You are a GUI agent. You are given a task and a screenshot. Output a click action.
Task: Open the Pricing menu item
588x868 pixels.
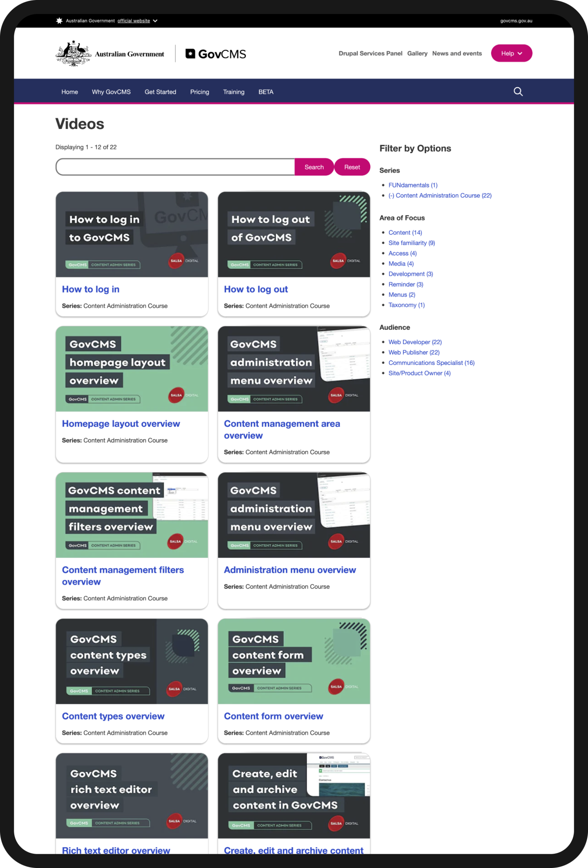tap(200, 92)
